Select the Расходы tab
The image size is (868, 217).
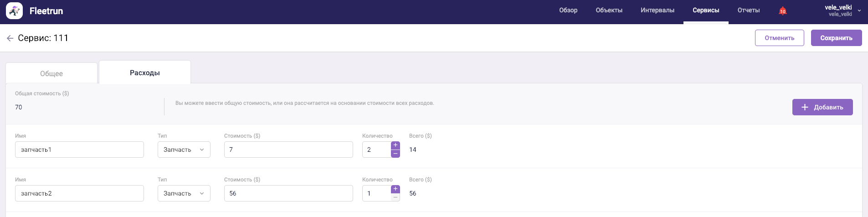145,73
